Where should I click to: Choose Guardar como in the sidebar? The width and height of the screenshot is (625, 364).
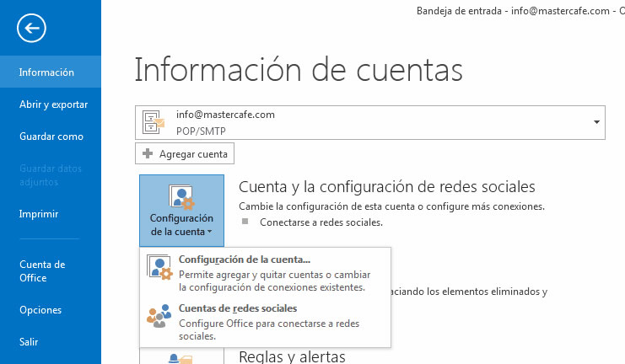(x=51, y=136)
